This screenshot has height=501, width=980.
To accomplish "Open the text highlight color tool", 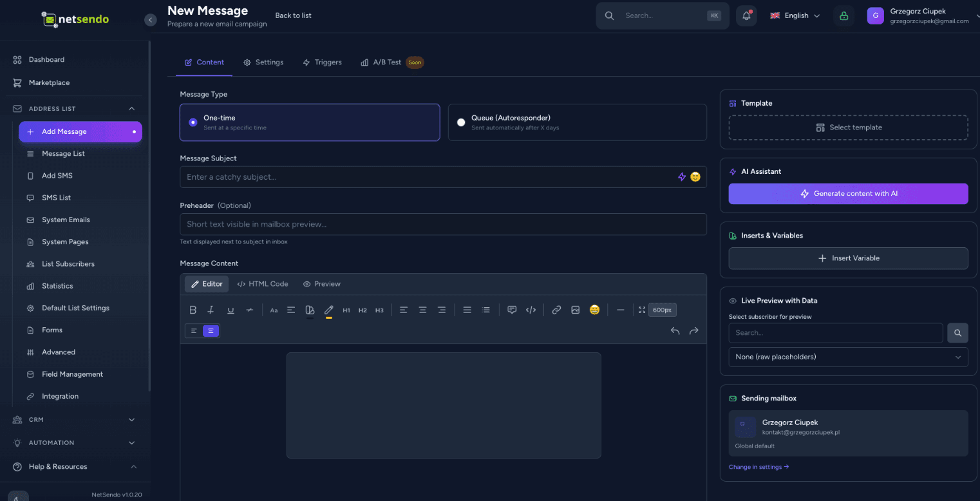I will click(329, 310).
